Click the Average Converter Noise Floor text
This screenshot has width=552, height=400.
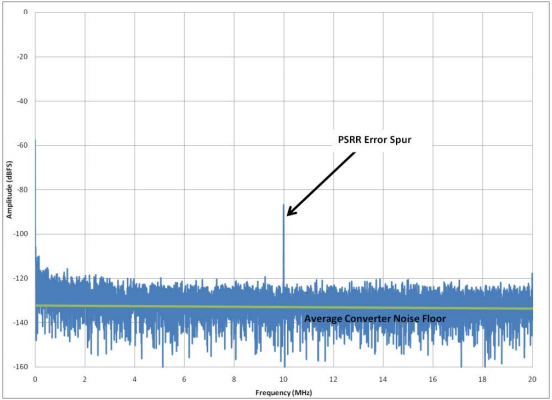tap(375, 319)
